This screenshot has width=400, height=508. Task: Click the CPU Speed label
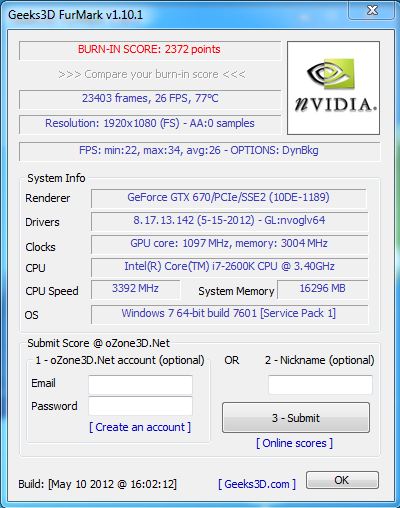coord(52,291)
